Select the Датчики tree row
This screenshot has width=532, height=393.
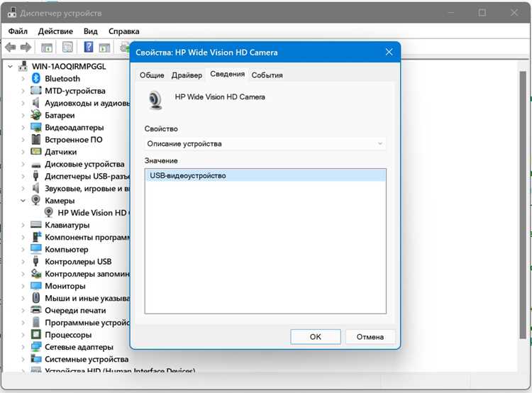coord(61,152)
